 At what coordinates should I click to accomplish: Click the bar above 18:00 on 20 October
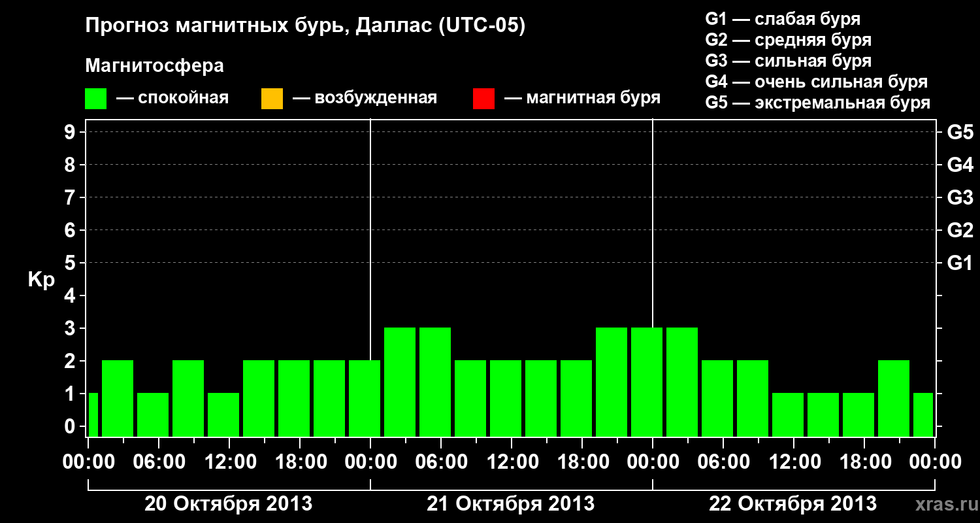click(294, 398)
